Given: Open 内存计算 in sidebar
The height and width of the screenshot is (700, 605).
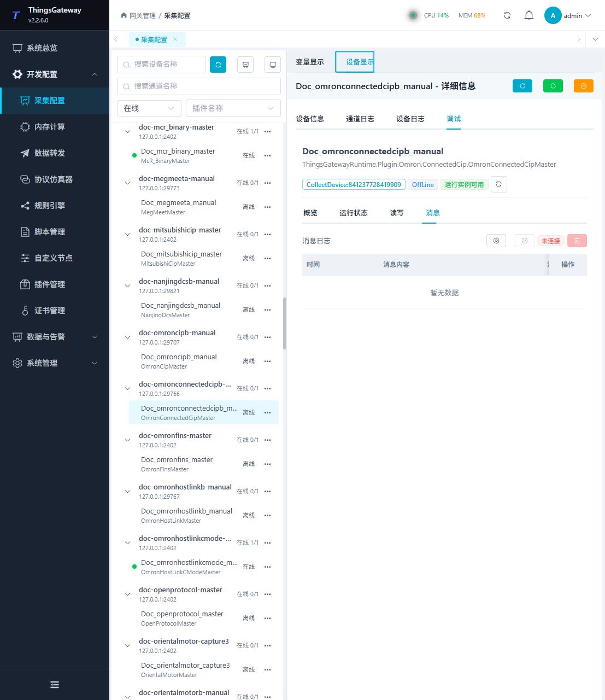Looking at the screenshot, I should point(55,127).
